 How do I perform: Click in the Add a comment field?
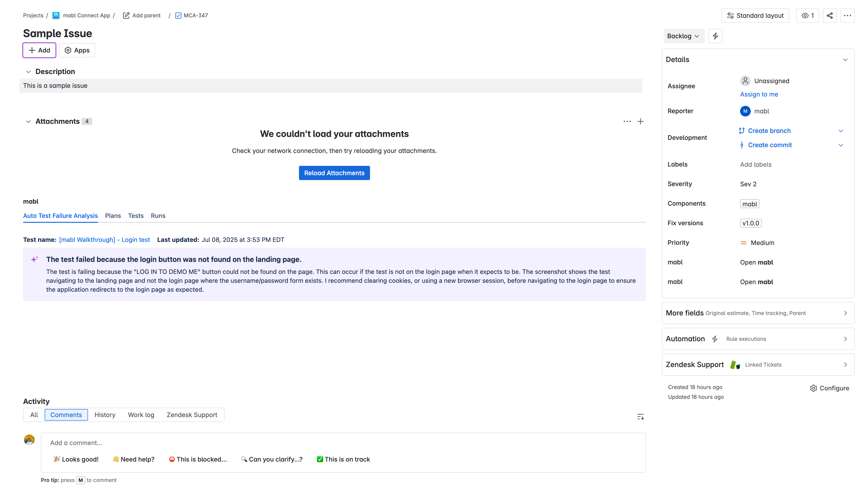pyautogui.click(x=343, y=443)
